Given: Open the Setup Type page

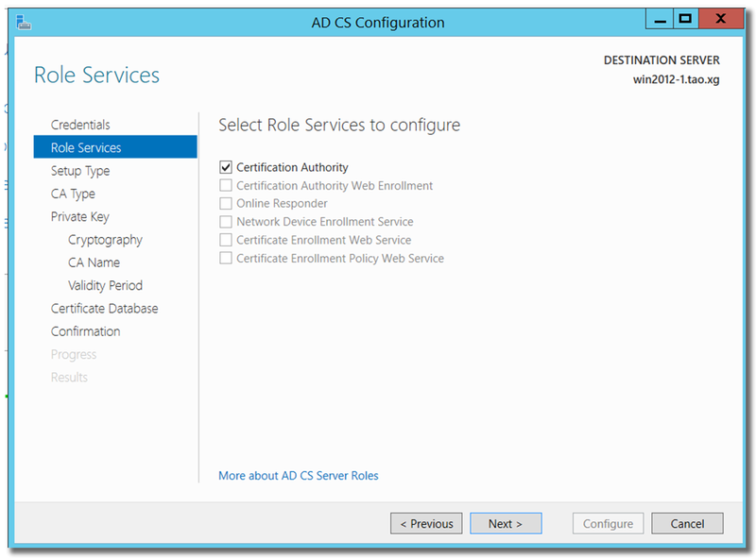Looking at the screenshot, I should point(80,171).
